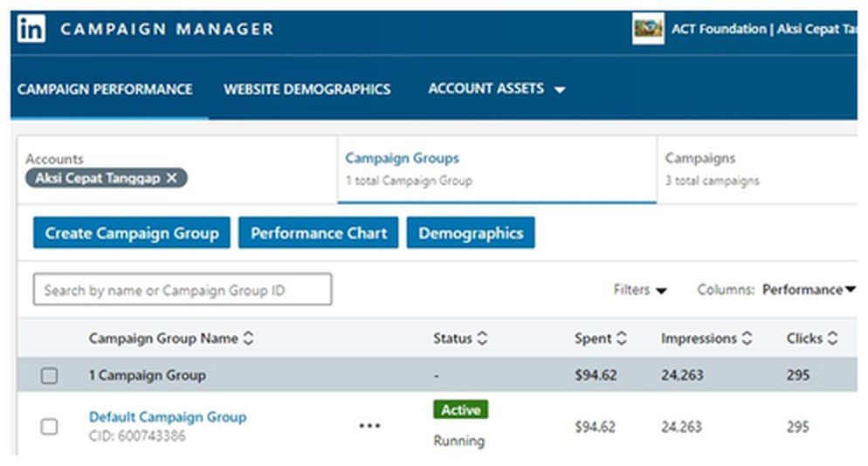This screenshot has height=466, width=868.
Task: Sort by Campaign Group Name column arrows
Action: pos(249,338)
